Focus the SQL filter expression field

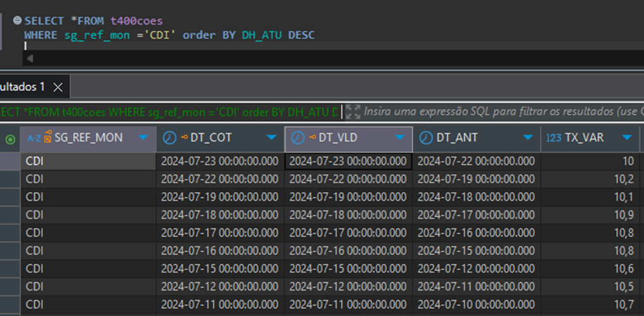pos(503,111)
